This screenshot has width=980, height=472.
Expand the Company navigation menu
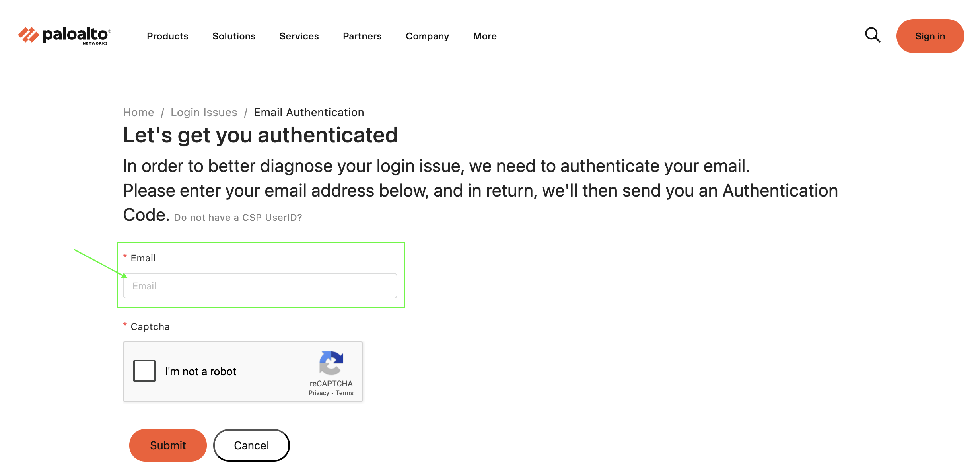(x=427, y=36)
